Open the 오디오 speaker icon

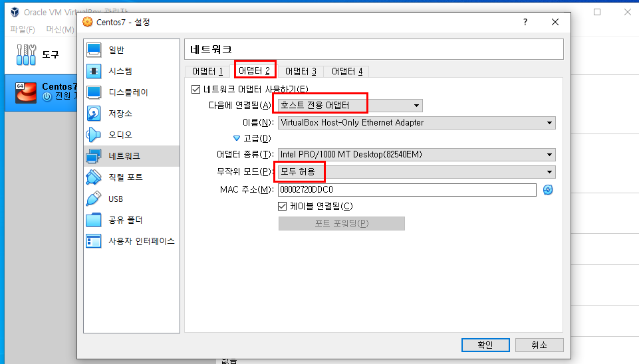coord(94,135)
